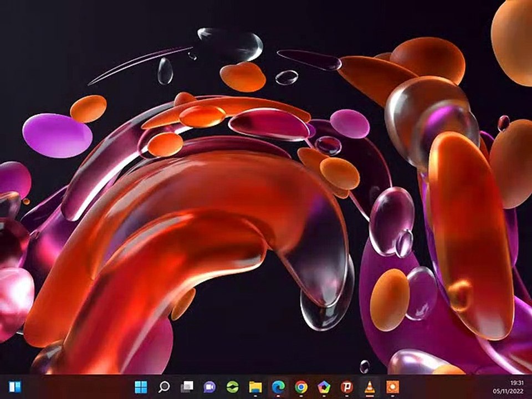Open the Windows Start menu

coord(141,386)
